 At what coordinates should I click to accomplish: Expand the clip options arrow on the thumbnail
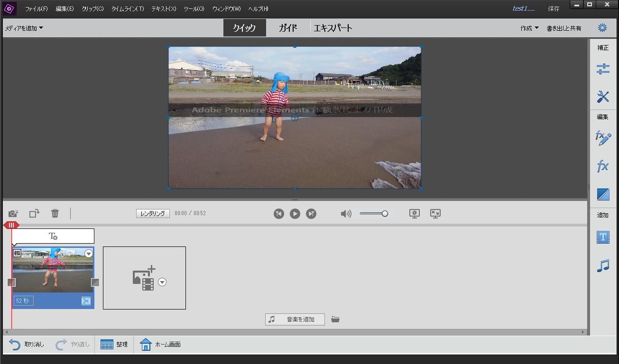pos(88,254)
